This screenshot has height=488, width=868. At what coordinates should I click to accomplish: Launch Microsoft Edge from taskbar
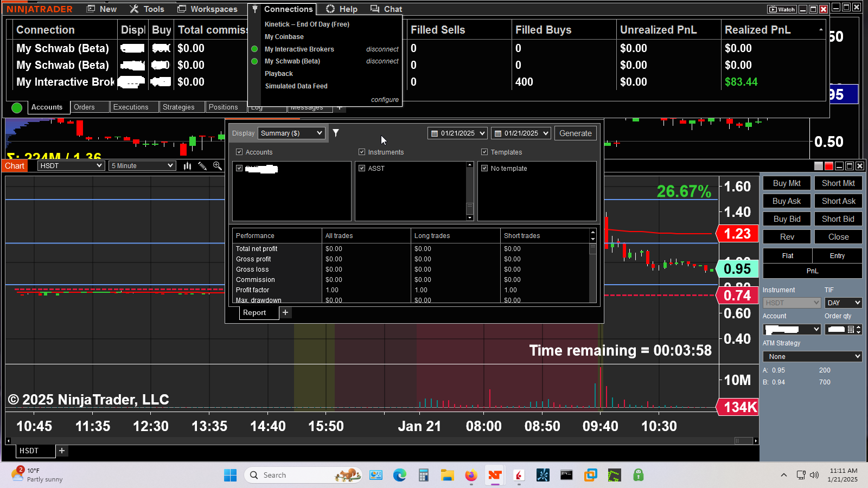(400, 476)
